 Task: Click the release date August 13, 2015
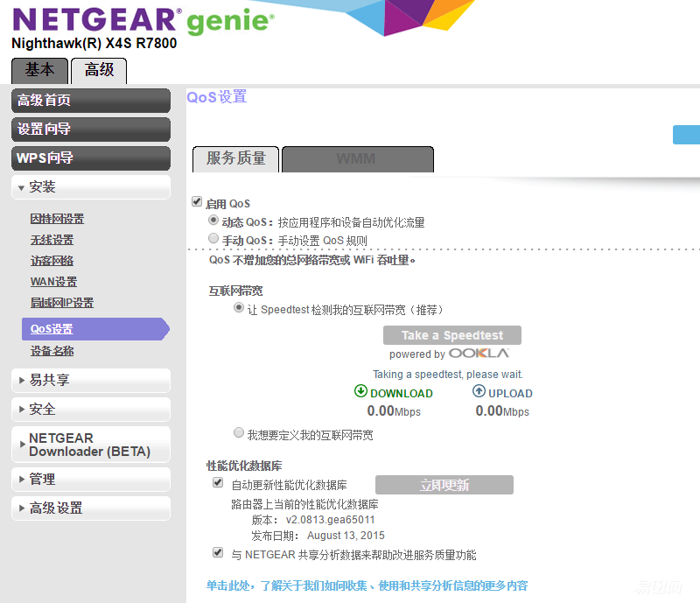click(346, 535)
